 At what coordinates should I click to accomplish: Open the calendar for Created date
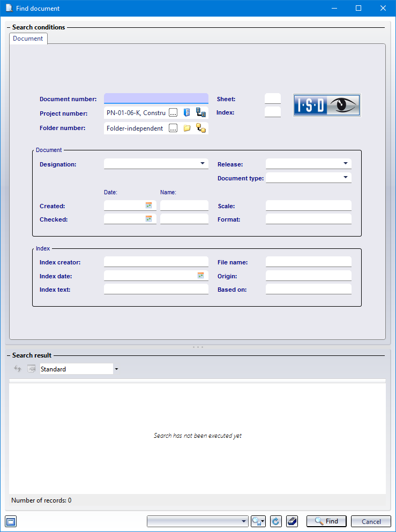coord(149,206)
